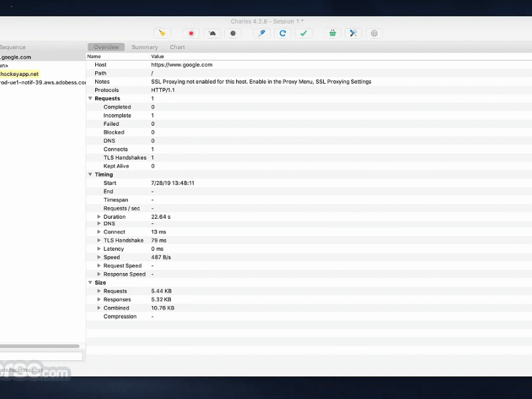Open settings with the gear icon
This screenshot has width=532, height=399.
[374, 33]
